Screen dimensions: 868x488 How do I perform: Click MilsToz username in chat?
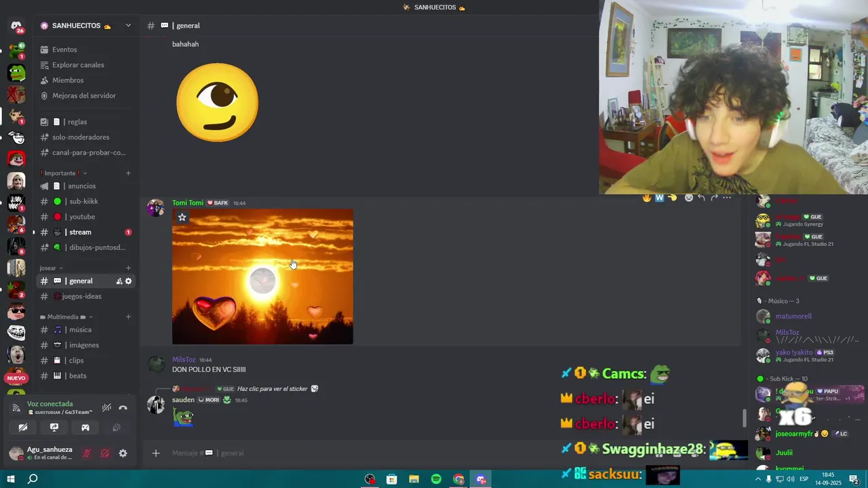click(184, 360)
